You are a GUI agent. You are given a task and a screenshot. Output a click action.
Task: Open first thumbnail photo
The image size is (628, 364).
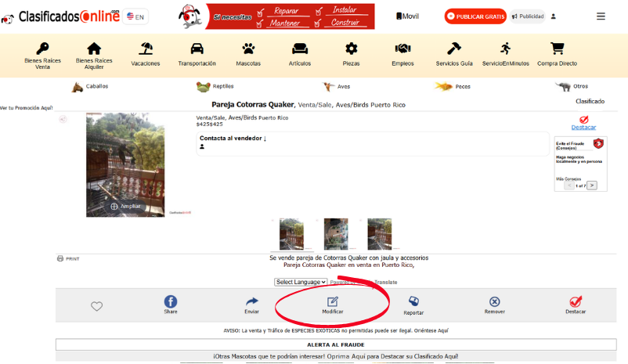pos(291,234)
